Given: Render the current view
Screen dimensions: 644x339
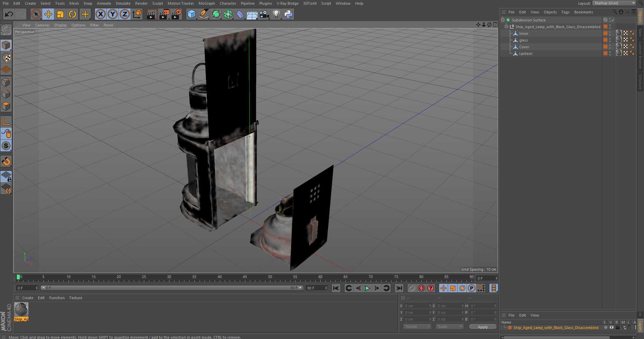Looking at the screenshot, I should pyautogui.click(x=152, y=14).
